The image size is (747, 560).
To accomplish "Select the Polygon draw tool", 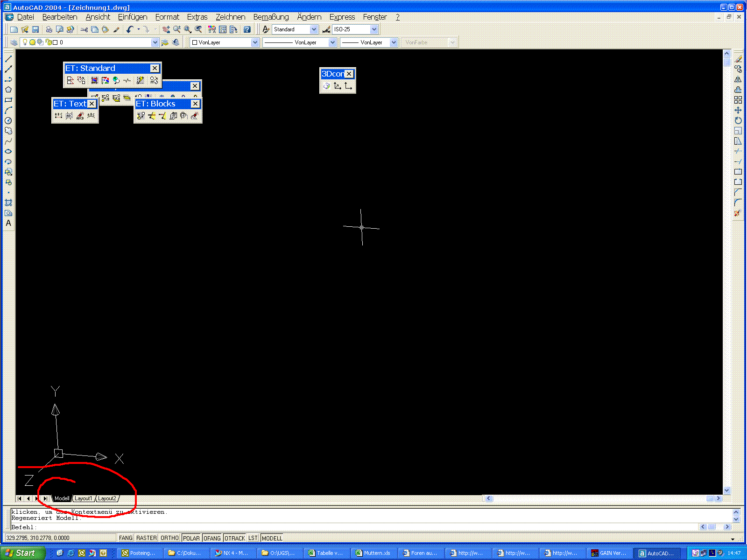I will (x=8, y=90).
